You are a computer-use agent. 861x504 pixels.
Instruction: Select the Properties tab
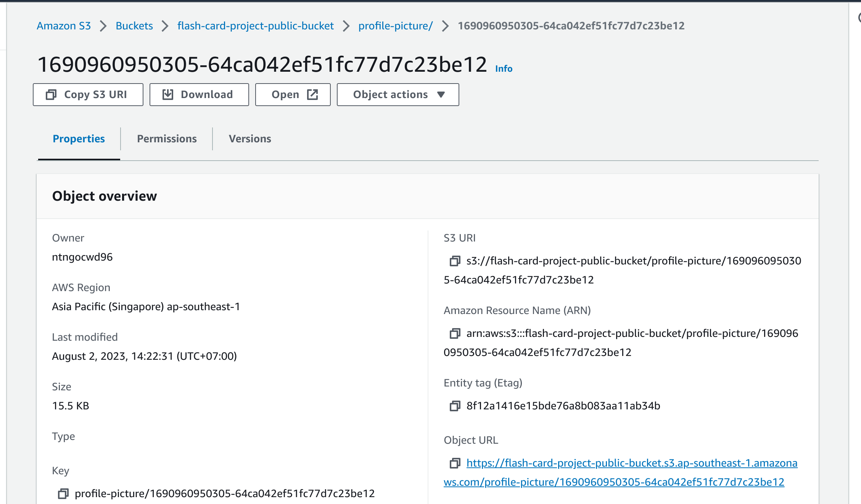(x=79, y=138)
